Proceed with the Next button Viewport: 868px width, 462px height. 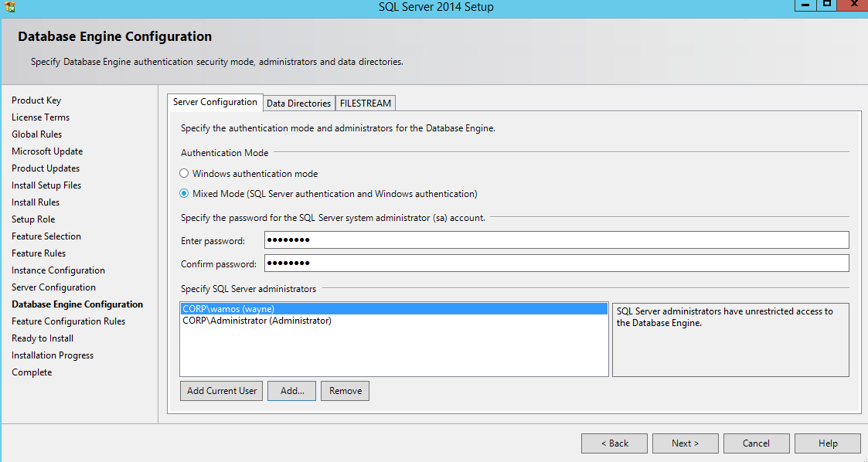(685, 443)
